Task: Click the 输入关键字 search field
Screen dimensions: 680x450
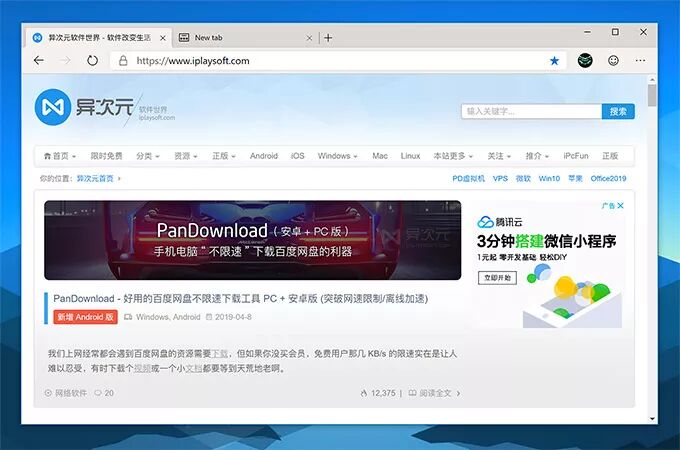Action: click(x=531, y=111)
